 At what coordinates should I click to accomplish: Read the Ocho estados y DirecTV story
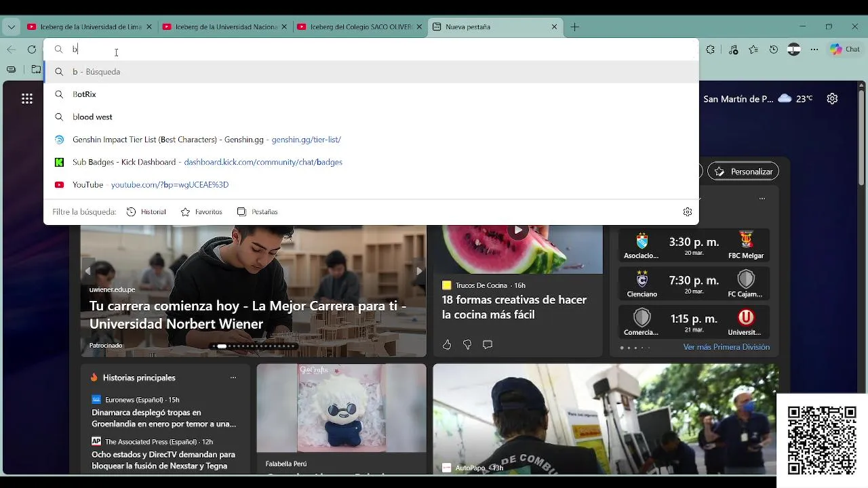(x=164, y=460)
